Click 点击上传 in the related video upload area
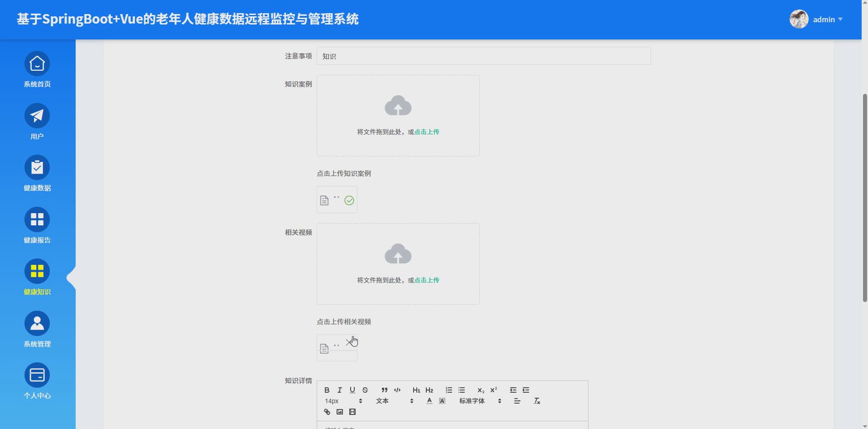The image size is (868, 429). 426,280
